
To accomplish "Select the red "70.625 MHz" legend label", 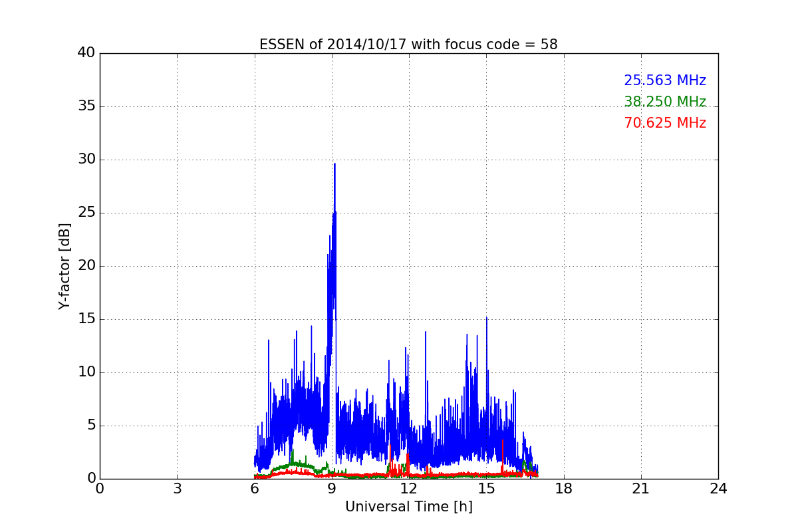I will [665, 123].
